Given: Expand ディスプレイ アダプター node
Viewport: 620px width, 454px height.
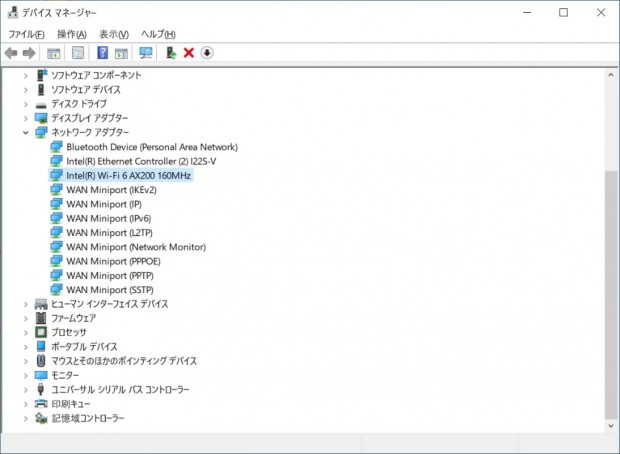Looking at the screenshot, I should 26,118.
